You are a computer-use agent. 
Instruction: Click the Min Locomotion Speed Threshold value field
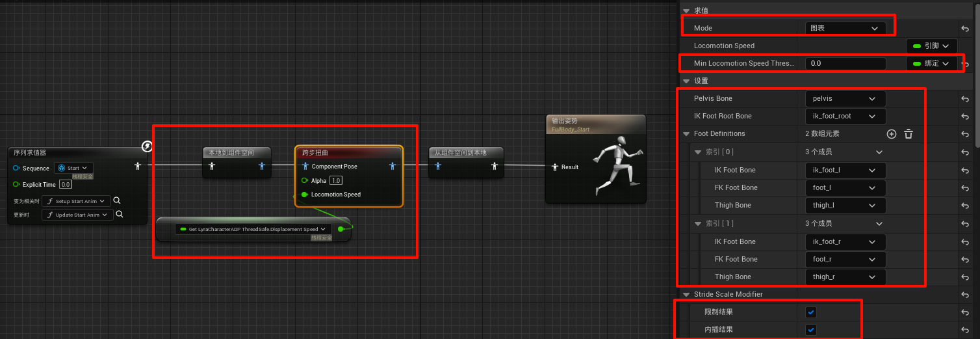pyautogui.click(x=845, y=64)
